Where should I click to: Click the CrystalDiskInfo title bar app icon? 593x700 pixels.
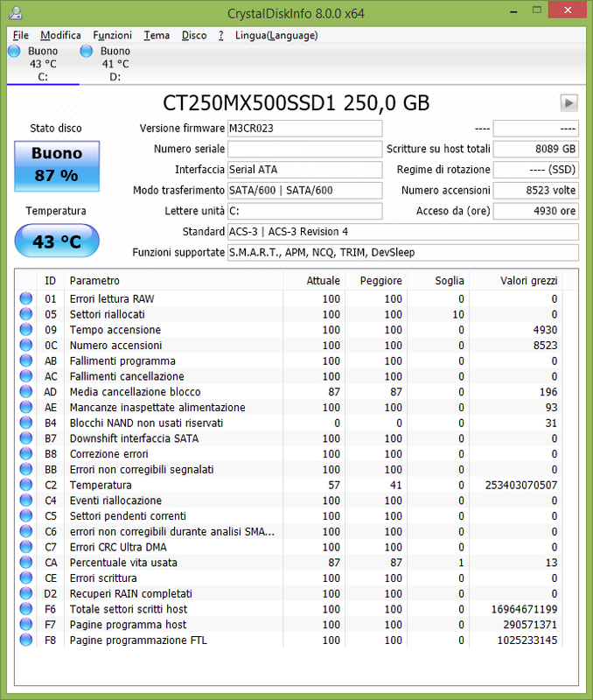pos(16,13)
